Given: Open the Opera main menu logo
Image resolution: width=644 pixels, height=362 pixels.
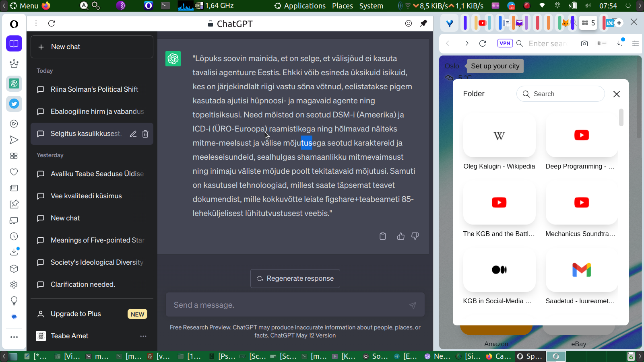Looking at the screenshot, I should 14,24.
